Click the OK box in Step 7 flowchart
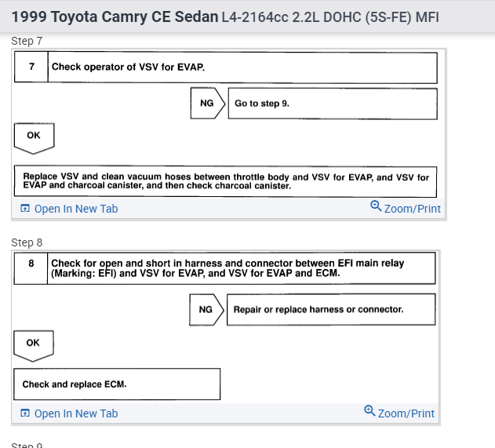The width and height of the screenshot is (495, 448). [x=34, y=136]
